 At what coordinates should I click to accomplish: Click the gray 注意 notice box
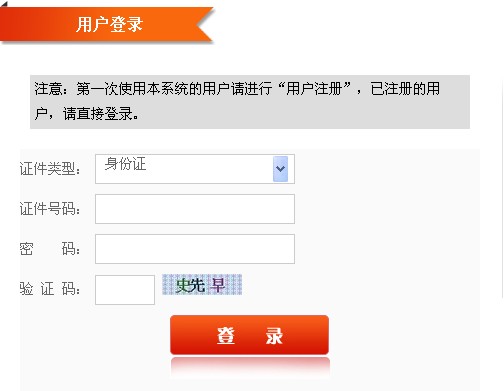tap(250, 102)
